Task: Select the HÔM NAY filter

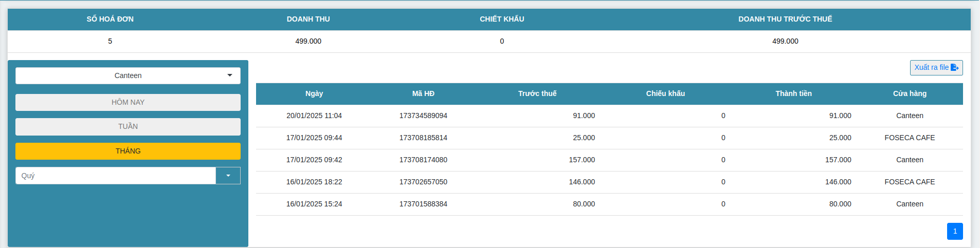Action: click(128, 102)
